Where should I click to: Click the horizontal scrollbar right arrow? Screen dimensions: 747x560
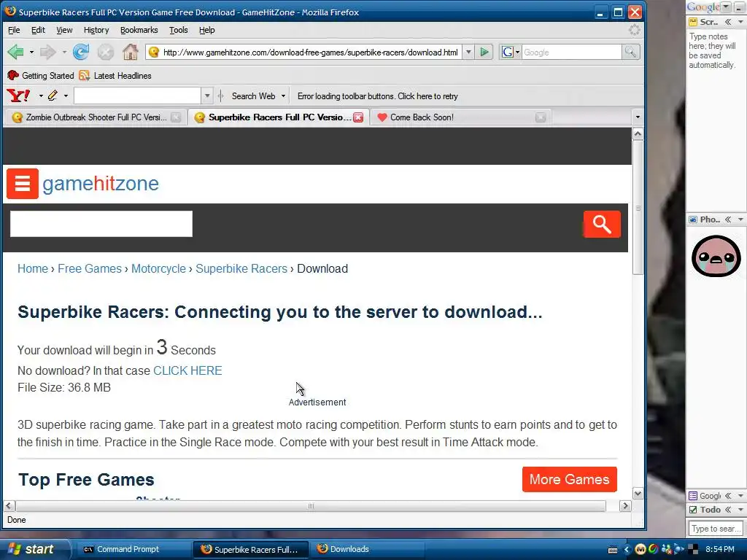tap(625, 506)
